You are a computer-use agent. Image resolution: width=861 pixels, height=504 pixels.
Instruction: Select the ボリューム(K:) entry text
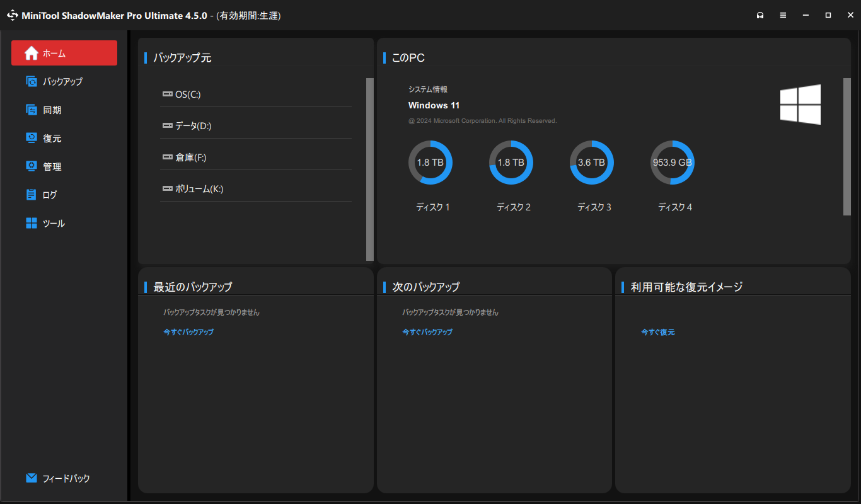click(x=199, y=189)
